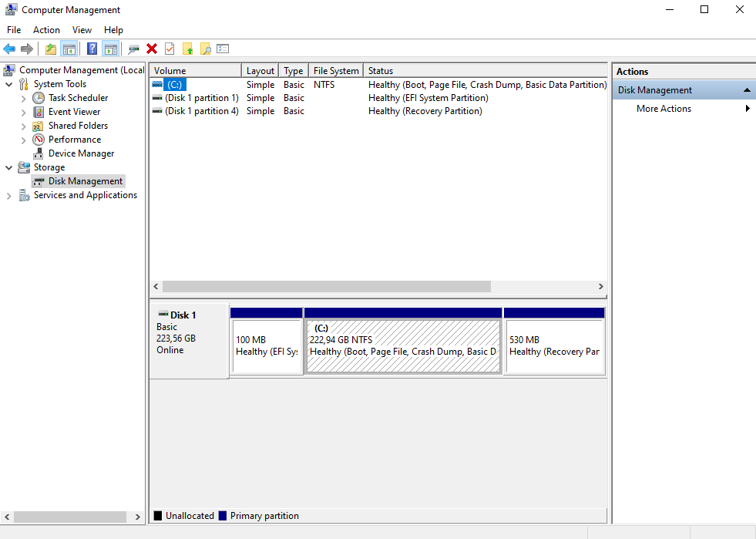Open the Action menu

pos(46,30)
